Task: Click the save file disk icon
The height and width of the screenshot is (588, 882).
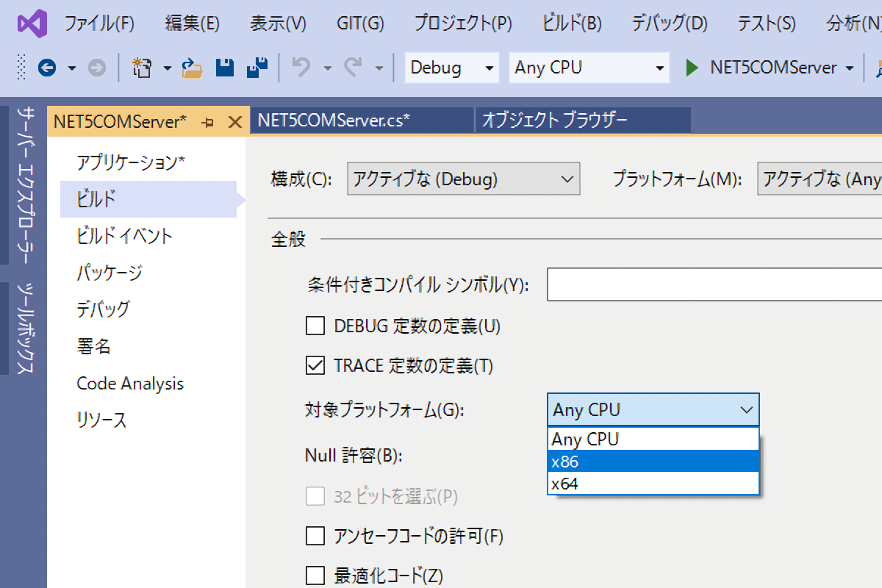Action: 224,68
